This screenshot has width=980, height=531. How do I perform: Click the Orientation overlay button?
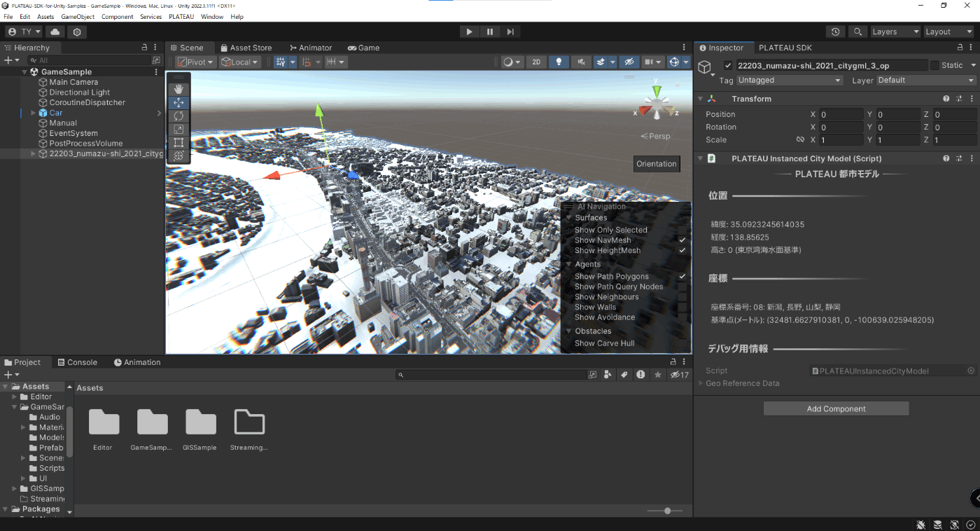(657, 164)
